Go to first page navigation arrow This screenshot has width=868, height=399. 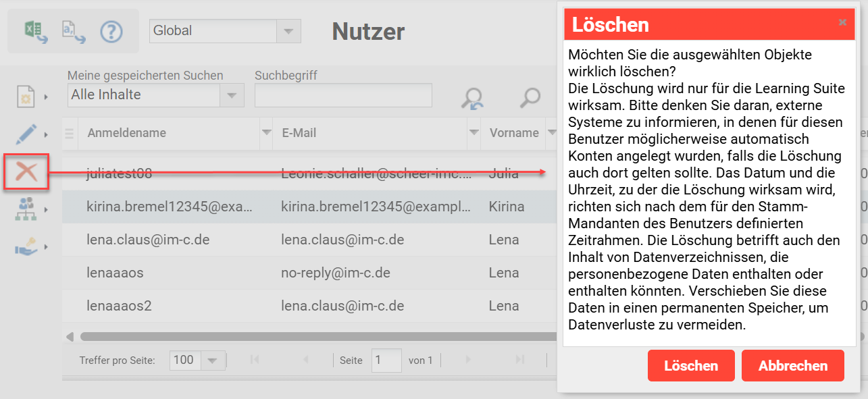(255, 360)
